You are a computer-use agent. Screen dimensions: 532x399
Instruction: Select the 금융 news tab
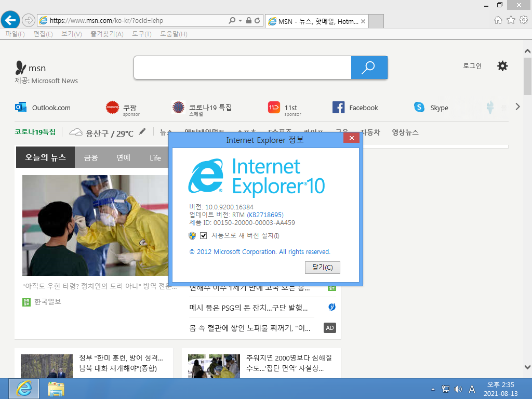91,158
